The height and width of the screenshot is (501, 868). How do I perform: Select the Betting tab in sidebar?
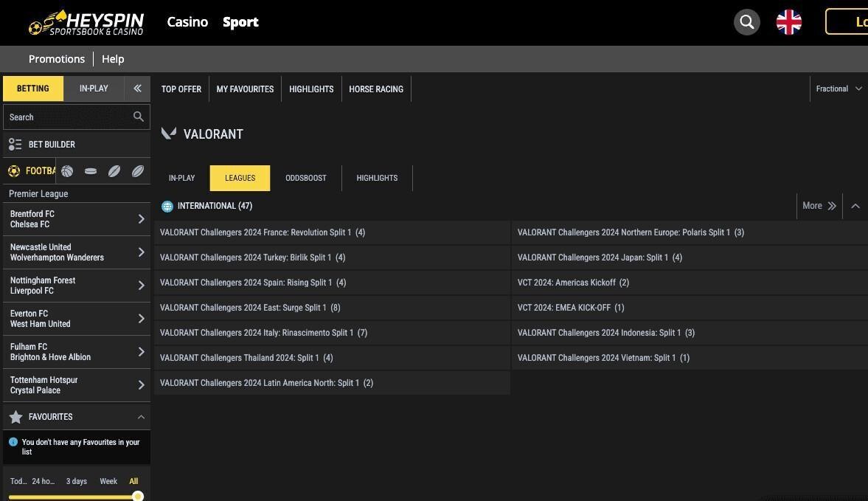[33, 89]
